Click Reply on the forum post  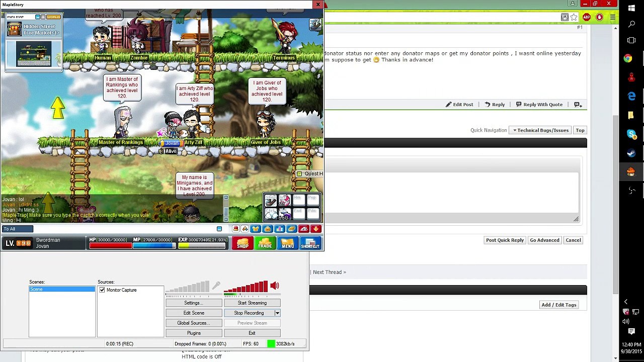495,105
